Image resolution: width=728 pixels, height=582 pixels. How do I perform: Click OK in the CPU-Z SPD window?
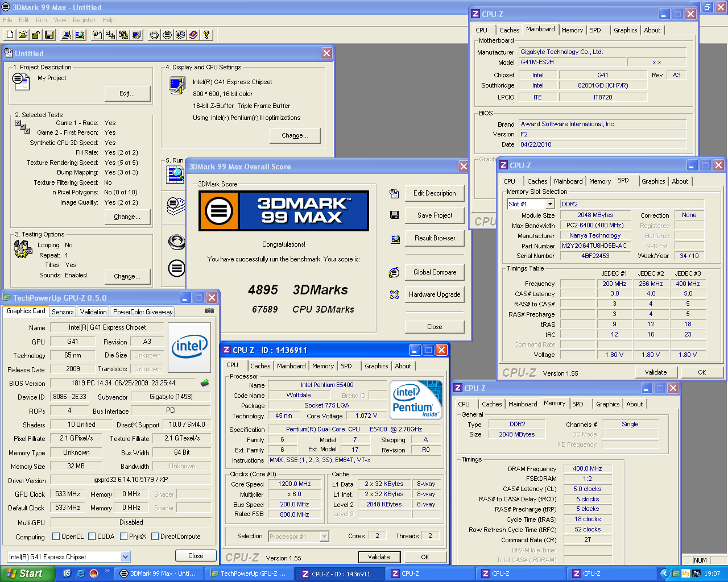pos(702,372)
